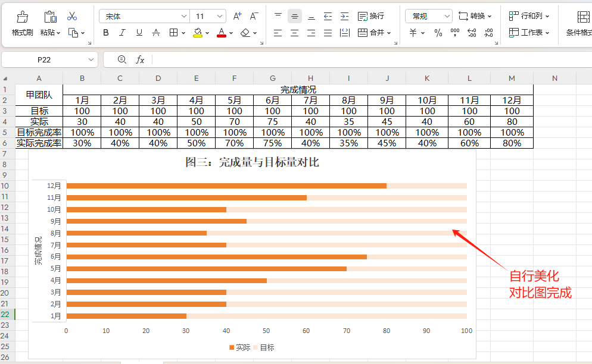
Task: Align text to top
Action: [278, 16]
